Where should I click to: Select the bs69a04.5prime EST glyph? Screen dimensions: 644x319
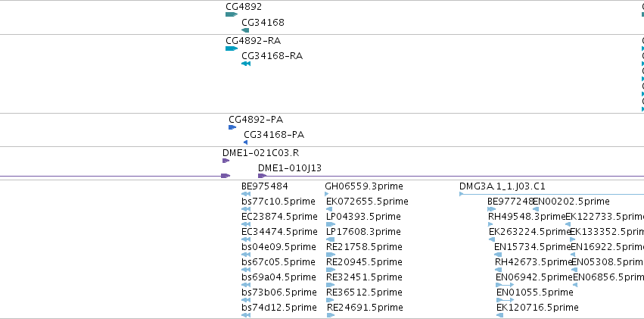246,285
